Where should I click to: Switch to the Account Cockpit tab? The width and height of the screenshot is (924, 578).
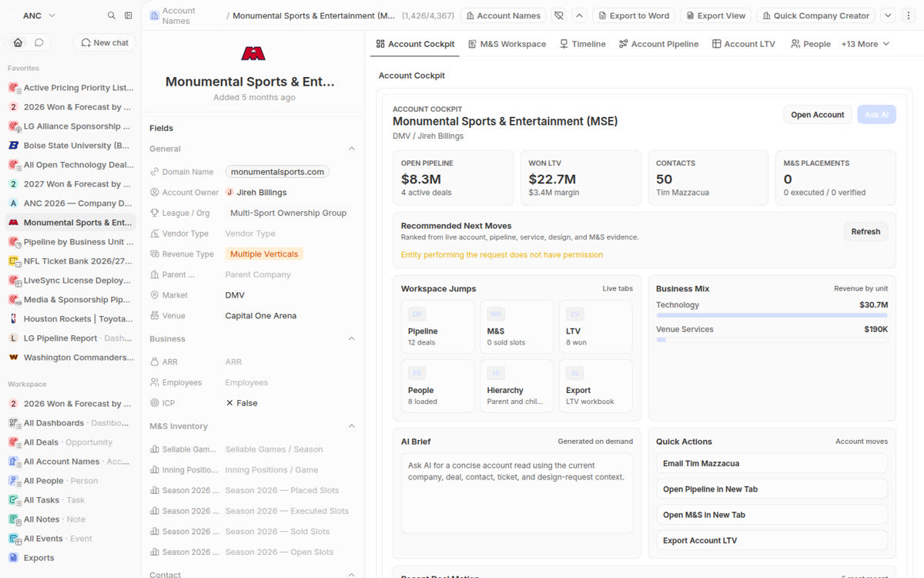tap(415, 44)
